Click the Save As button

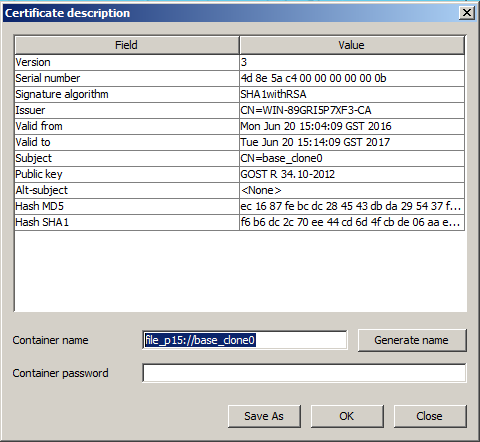[x=264, y=416]
